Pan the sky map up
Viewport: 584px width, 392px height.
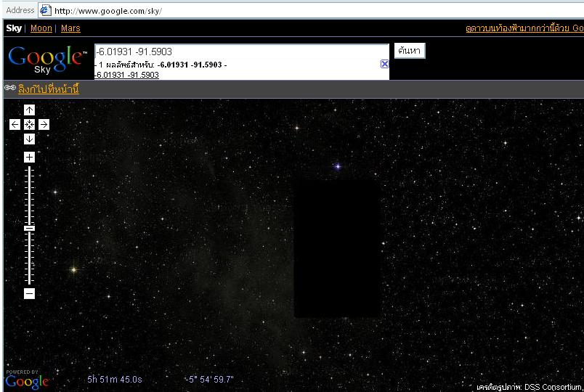coord(29,110)
